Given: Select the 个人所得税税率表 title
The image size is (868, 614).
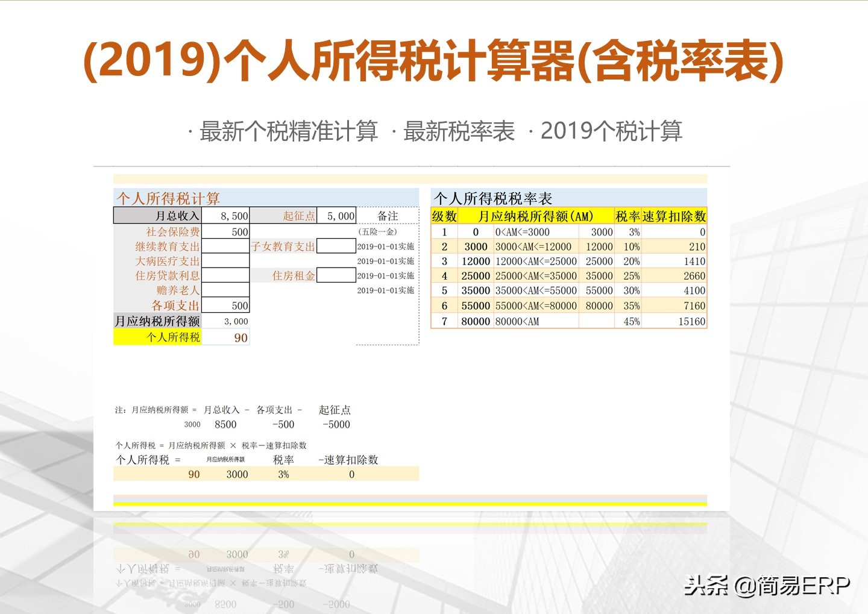Looking at the screenshot, I should coord(493,198).
